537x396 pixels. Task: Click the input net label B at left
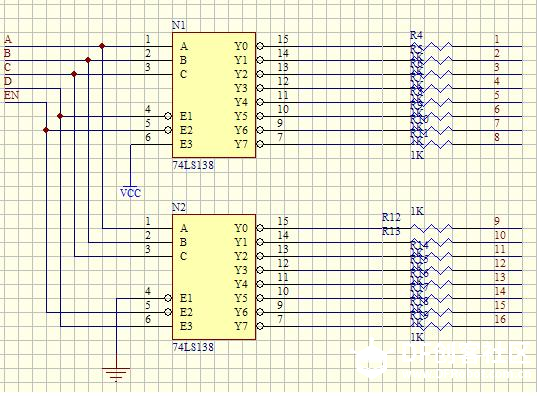[x=7, y=53]
